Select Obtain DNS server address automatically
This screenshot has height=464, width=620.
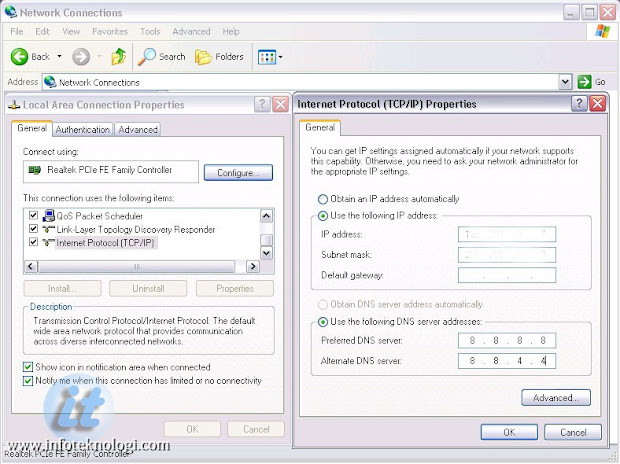coord(323,305)
